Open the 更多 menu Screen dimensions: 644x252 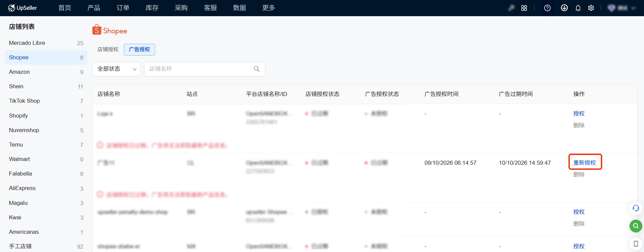[269, 8]
